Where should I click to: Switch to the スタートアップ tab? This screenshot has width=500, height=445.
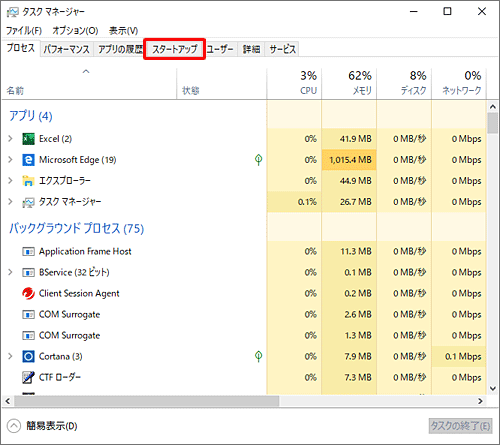point(175,49)
